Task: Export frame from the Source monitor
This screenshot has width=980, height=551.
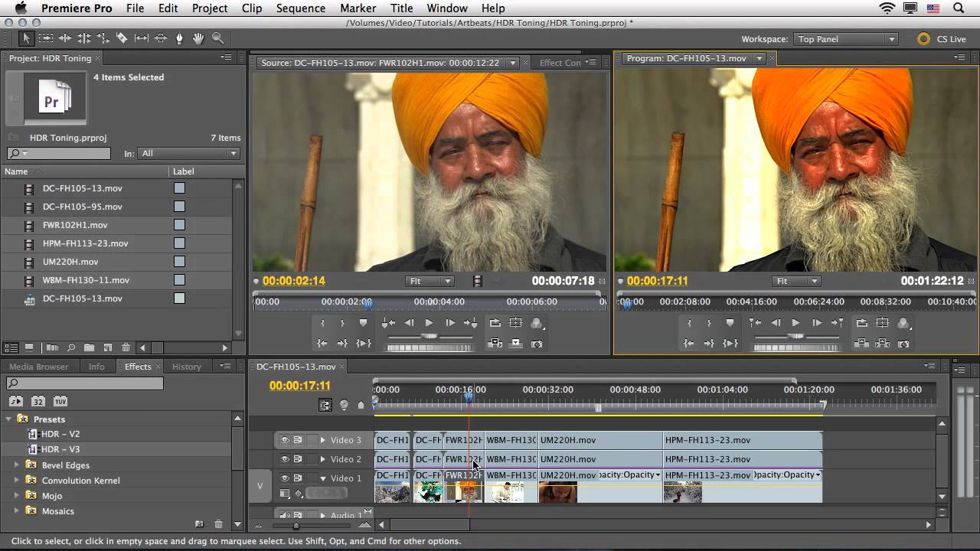Action: pos(537,344)
